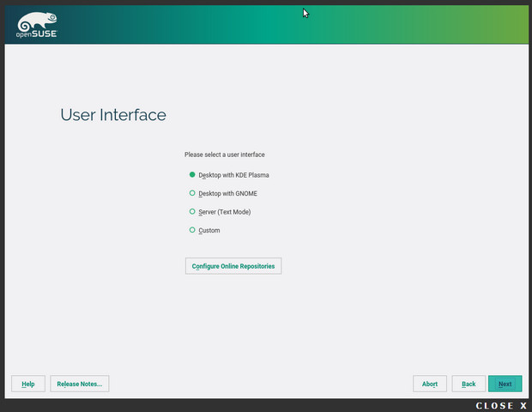Proceed with the Next button
Screen dimensions: 532x412
click(505, 384)
